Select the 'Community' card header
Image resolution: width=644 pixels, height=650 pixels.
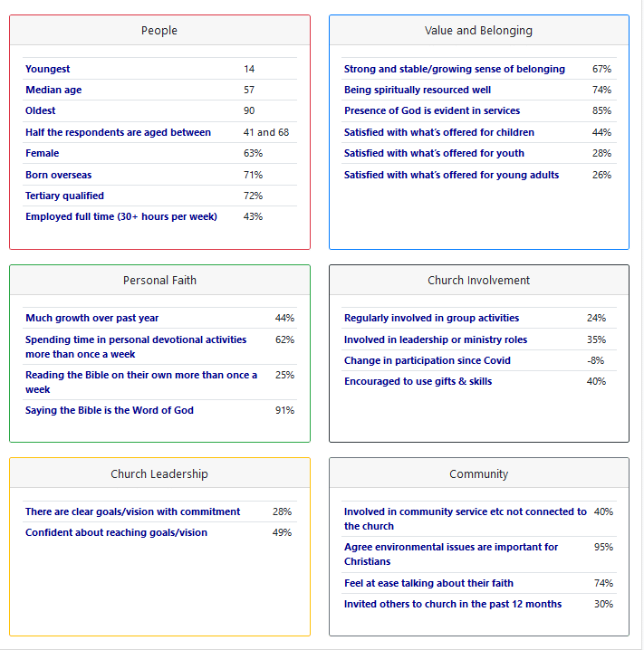pyautogui.click(x=478, y=473)
